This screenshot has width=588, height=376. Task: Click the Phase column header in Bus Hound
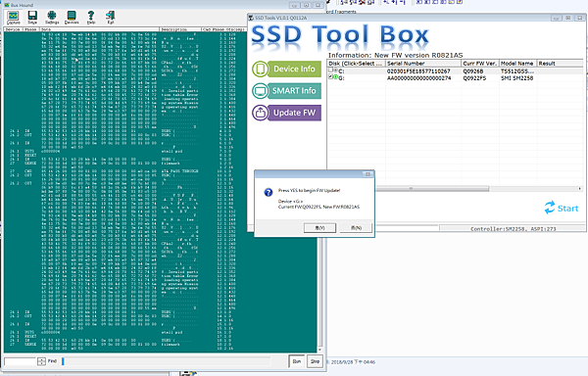(x=31, y=29)
